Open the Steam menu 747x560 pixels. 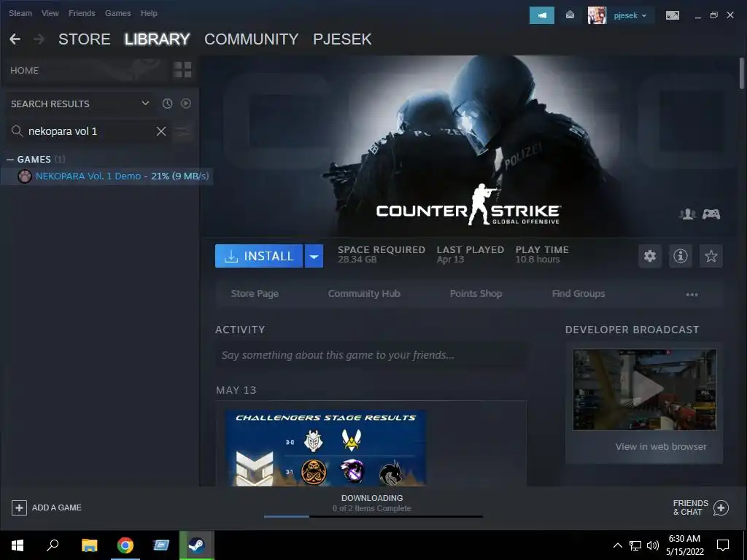(x=20, y=13)
